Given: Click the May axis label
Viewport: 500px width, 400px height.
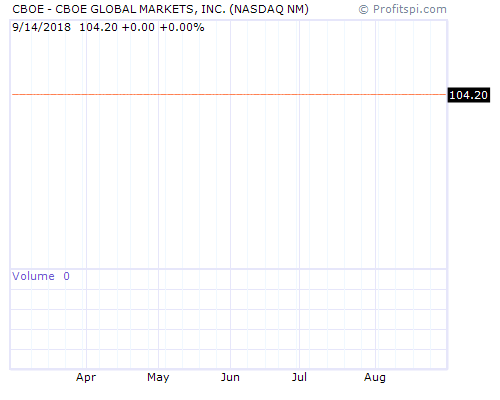Looking at the screenshot, I should pyautogui.click(x=158, y=377).
